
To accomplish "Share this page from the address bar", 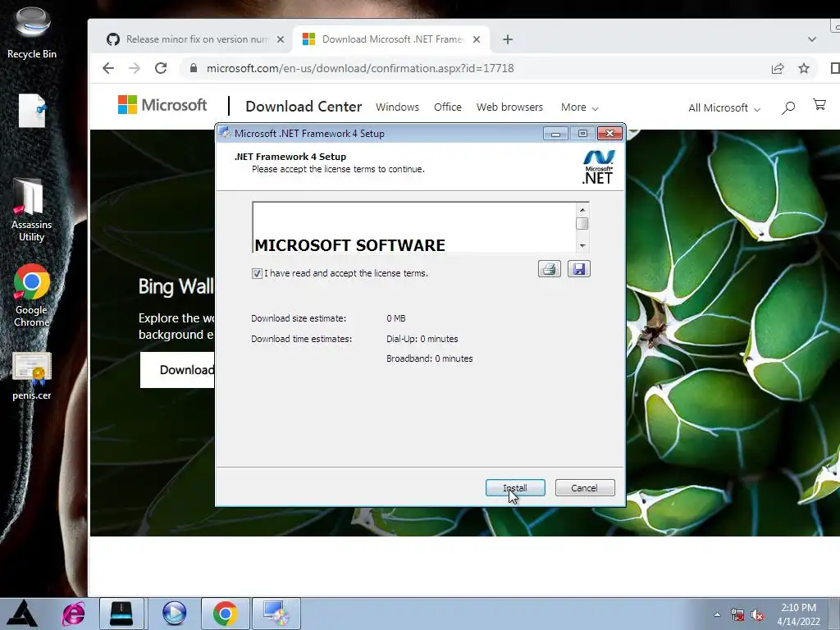I will tap(778, 68).
